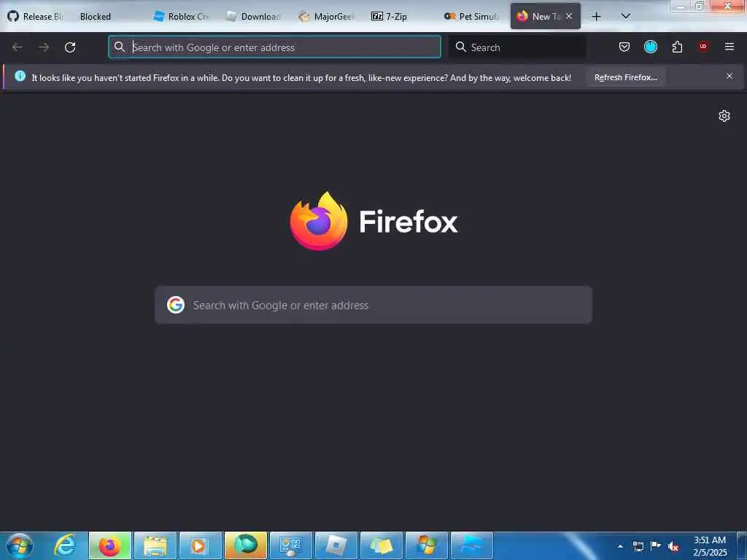Reload the current page
747x560 pixels.
coord(70,47)
